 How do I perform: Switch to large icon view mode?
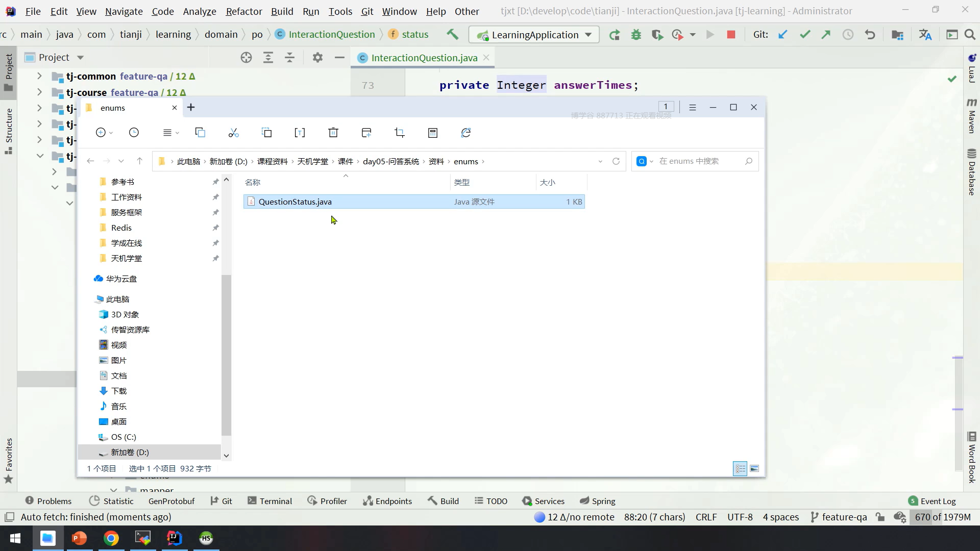click(x=754, y=468)
